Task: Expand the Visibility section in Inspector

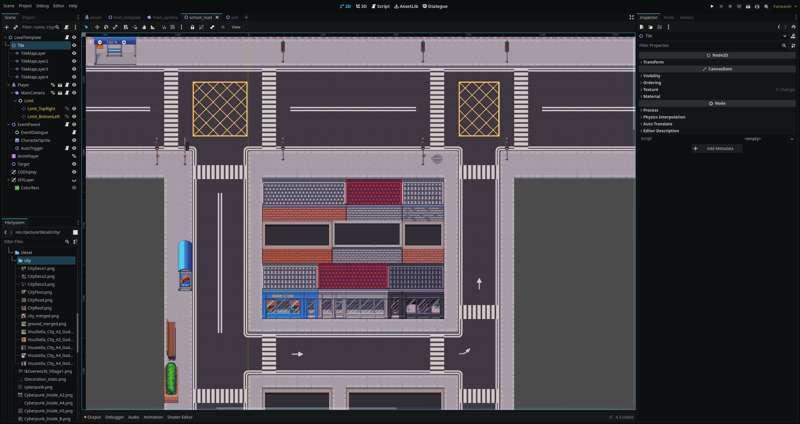Action: pos(717,76)
